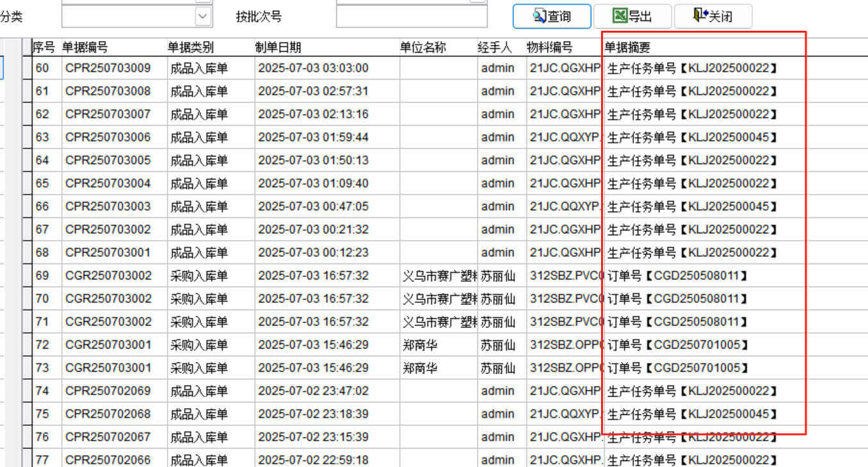
Task: Click the 物料编号 column header
Action: point(549,47)
